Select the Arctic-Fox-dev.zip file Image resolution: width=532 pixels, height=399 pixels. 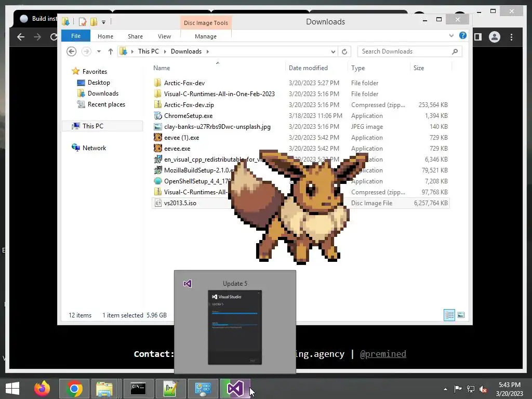[189, 104]
